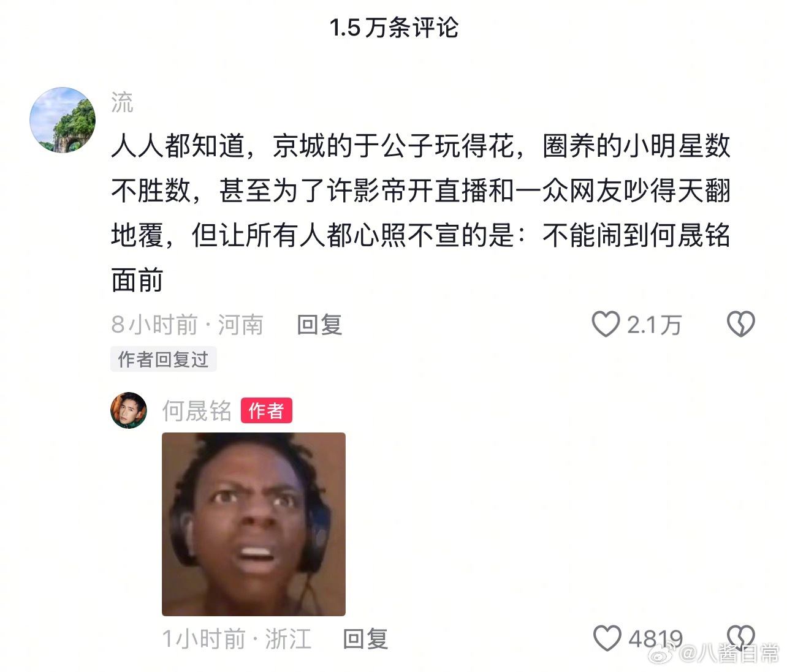Like 何晟铭's reply with heart icon
The image size is (787, 672).
tap(607, 638)
